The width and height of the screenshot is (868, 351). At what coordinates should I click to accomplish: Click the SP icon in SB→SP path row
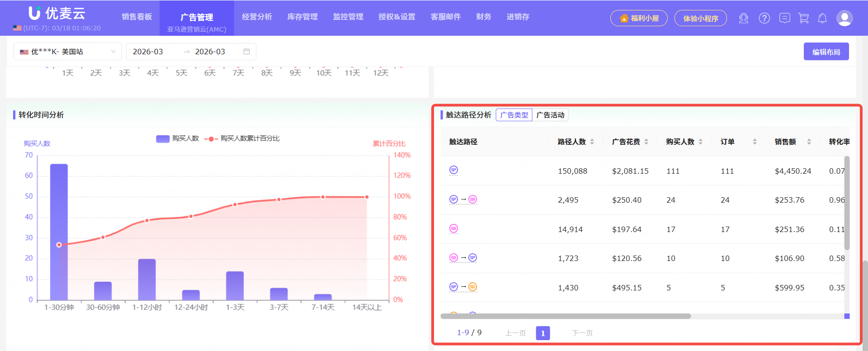tap(472, 258)
